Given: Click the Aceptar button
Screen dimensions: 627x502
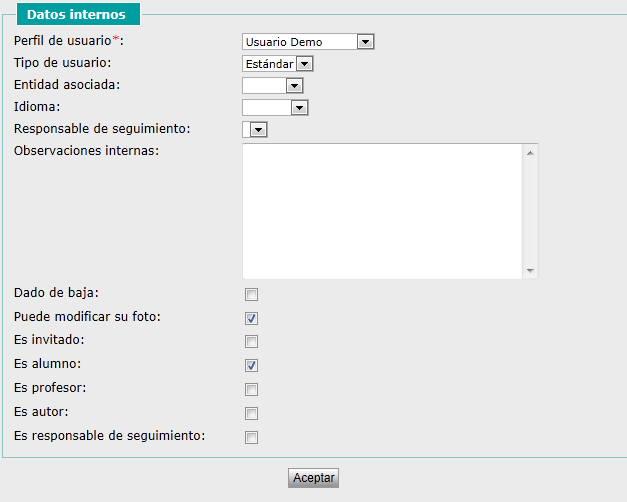Looking at the screenshot, I should pos(314,478).
